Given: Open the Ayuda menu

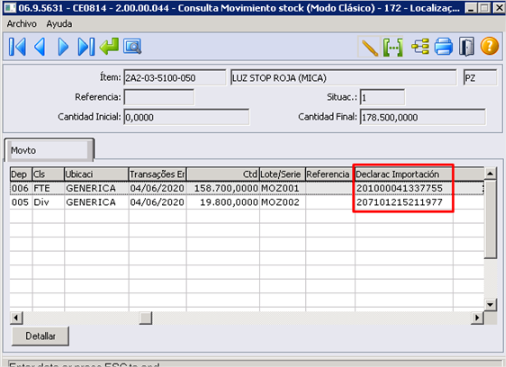Looking at the screenshot, I should [x=59, y=24].
